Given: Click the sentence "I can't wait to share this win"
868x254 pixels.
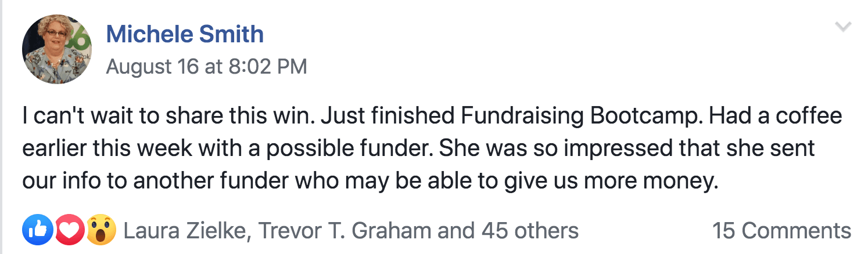Looking at the screenshot, I should [x=164, y=117].
